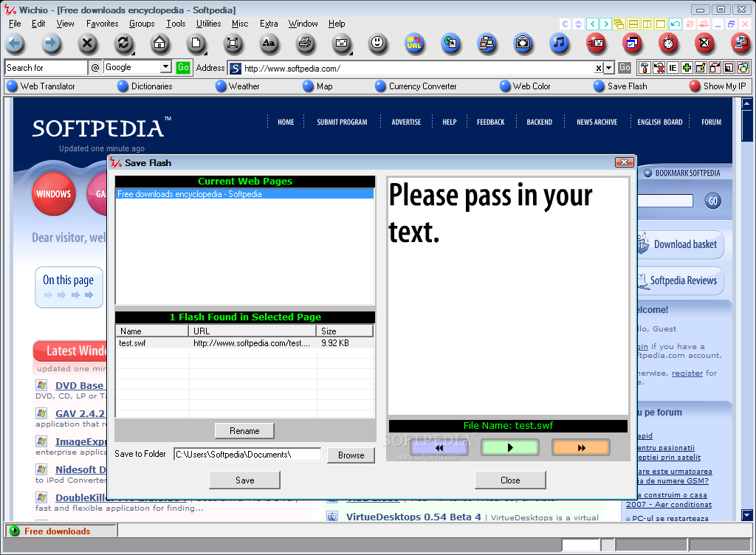756x555 pixels.
Task: Click the red stopwatch toolbar button
Action: click(667, 44)
